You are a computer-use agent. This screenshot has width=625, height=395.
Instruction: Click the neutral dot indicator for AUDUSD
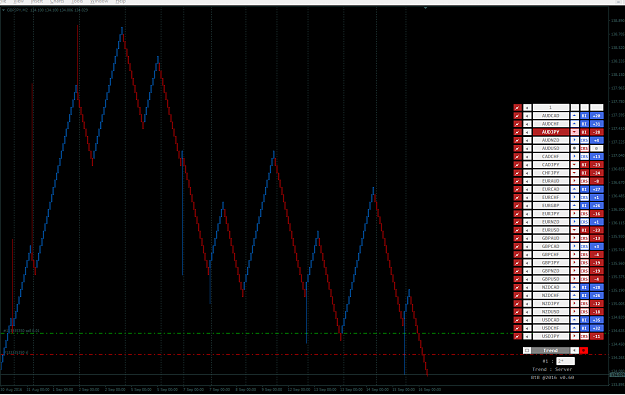[x=575, y=148]
